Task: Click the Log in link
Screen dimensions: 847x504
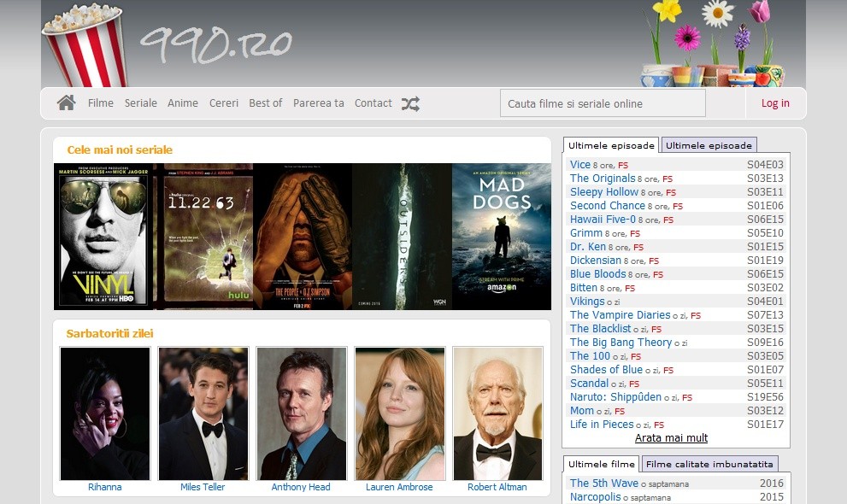Action: [x=775, y=103]
